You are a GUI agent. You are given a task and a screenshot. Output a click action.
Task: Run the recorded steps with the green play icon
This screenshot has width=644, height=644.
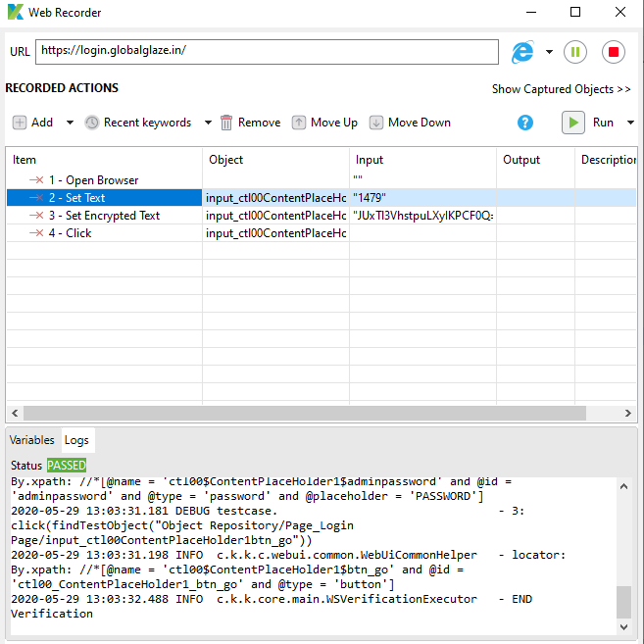[573, 123]
